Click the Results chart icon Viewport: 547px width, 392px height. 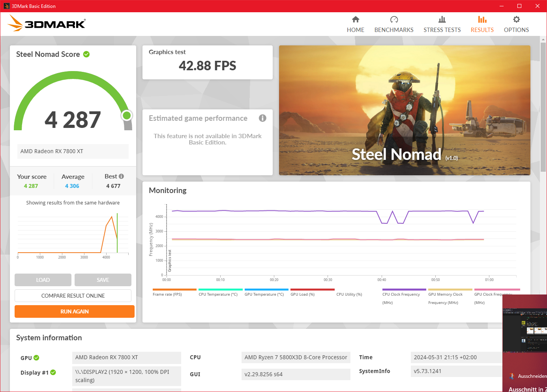point(482,19)
